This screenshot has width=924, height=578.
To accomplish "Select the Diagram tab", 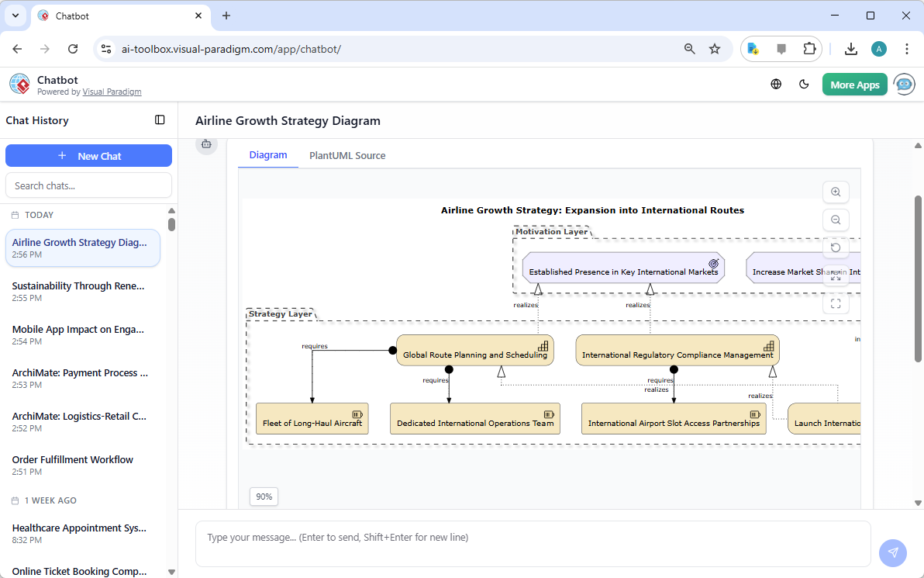I will click(x=267, y=155).
